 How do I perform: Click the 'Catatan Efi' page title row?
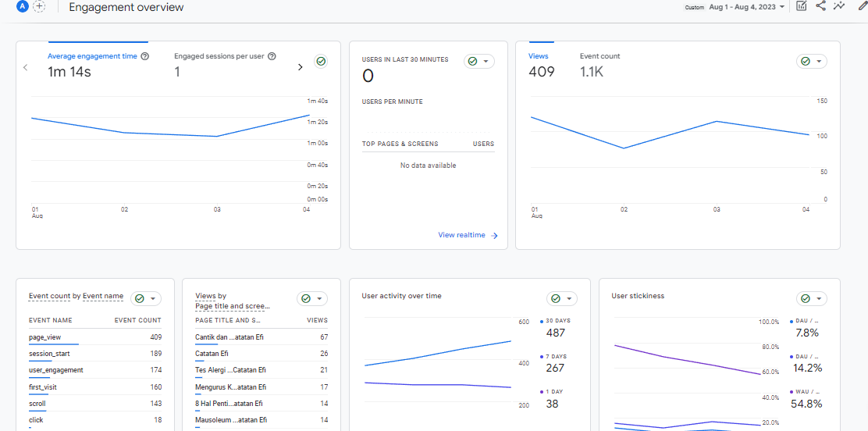coord(261,354)
